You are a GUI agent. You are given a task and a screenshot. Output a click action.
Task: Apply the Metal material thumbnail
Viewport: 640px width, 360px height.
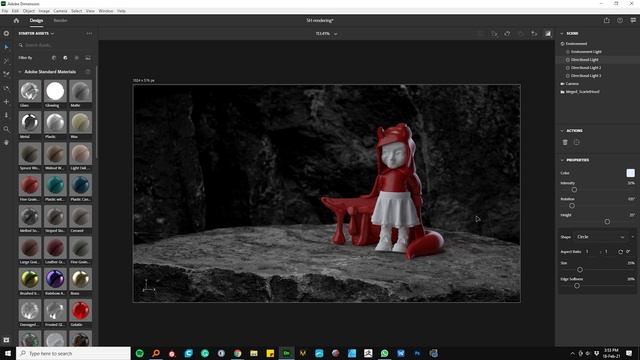[x=30, y=122]
